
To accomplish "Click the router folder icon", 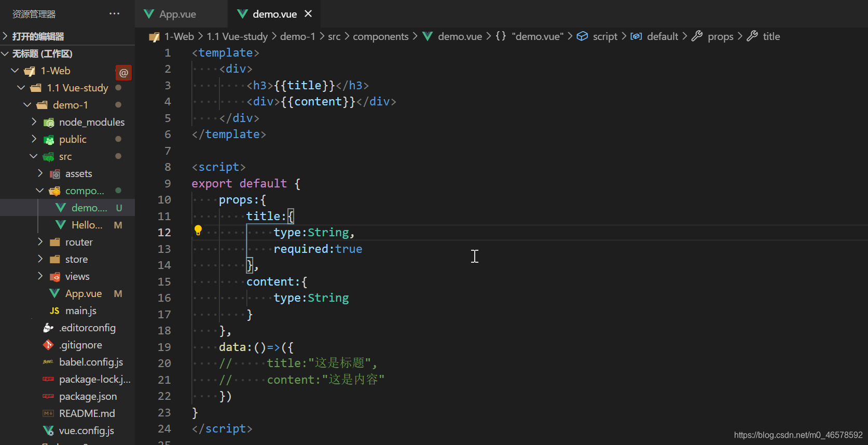I will point(55,242).
